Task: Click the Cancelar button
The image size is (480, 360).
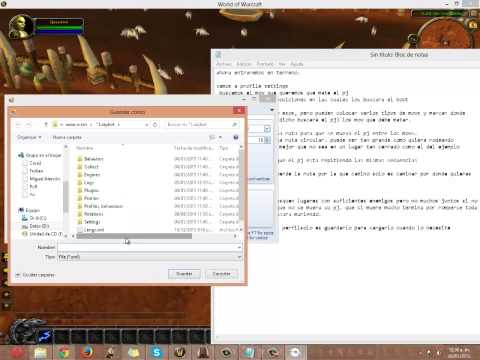Action: point(222,274)
